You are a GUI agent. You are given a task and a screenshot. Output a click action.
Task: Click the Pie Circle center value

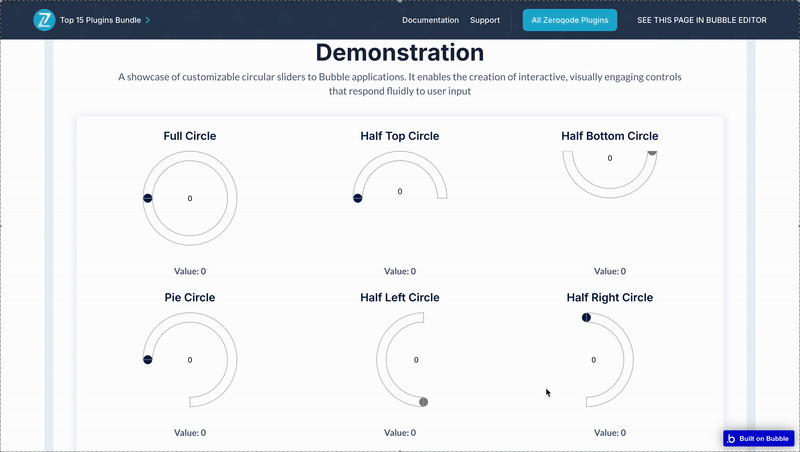[190, 359]
